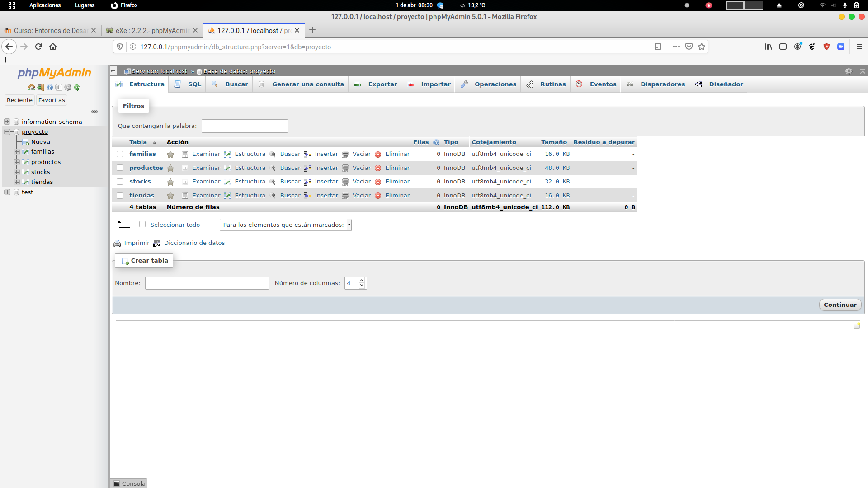The height and width of the screenshot is (488, 868).
Task: Toggle favorite star for tiendas table
Action: pos(170,196)
